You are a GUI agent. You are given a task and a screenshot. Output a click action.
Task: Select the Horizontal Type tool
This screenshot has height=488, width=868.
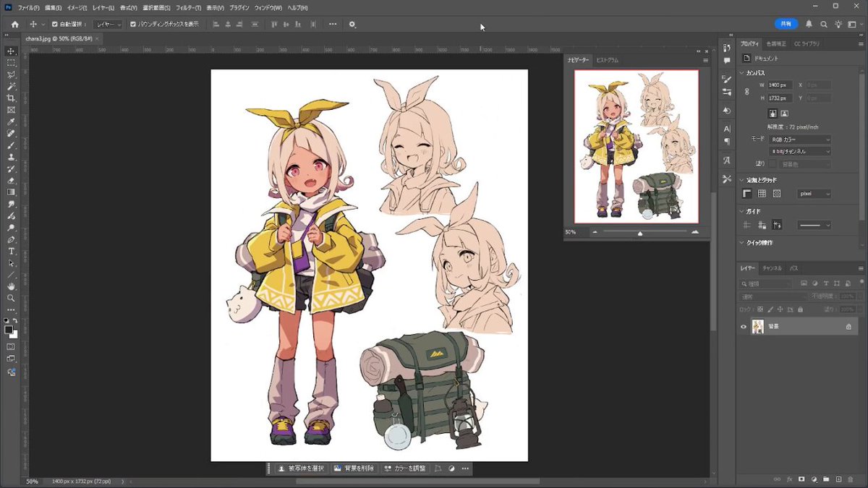tap(11, 251)
